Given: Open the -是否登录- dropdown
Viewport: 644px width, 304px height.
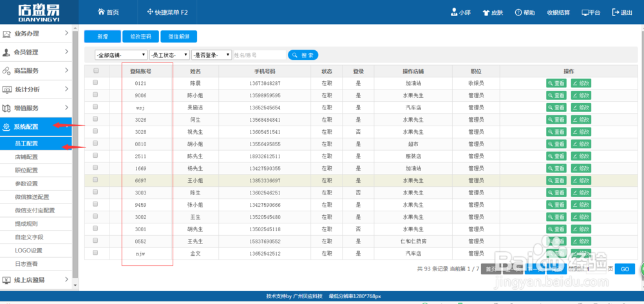Looking at the screenshot, I should pos(211,55).
